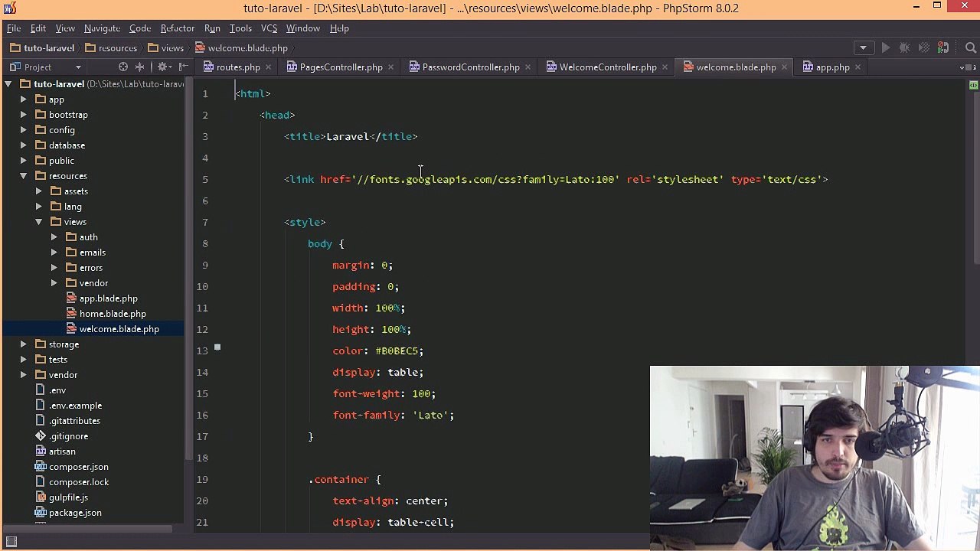Click the views breadcrumb
Viewport: 980px width, 551px height.
pyautogui.click(x=165, y=48)
